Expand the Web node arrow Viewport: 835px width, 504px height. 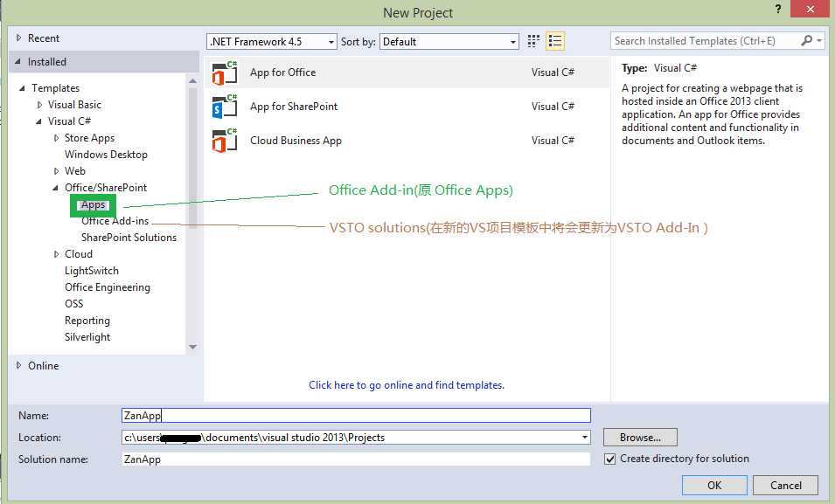coord(56,171)
